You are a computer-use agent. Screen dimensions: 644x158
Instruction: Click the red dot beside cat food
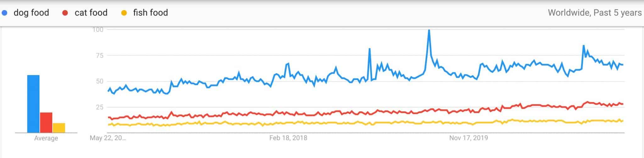pyautogui.click(x=65, y=13)
